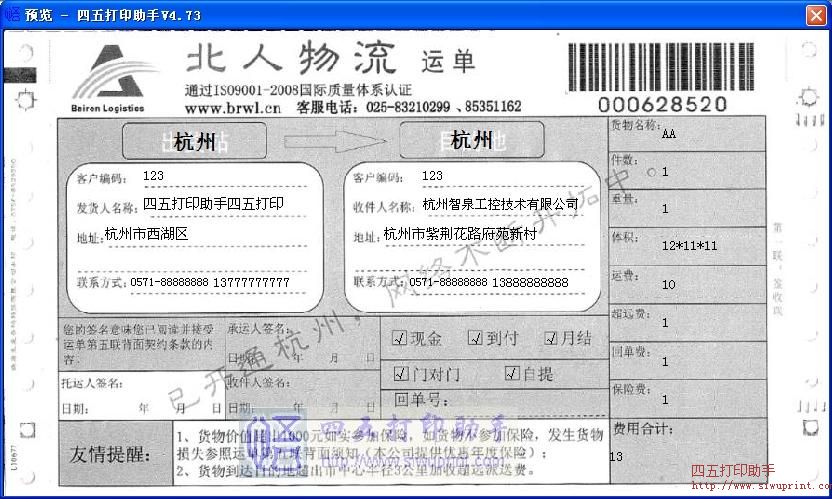Screen dimensions: 832x499
Task: Click barcode number 000628520
Action: pos(662,104)
